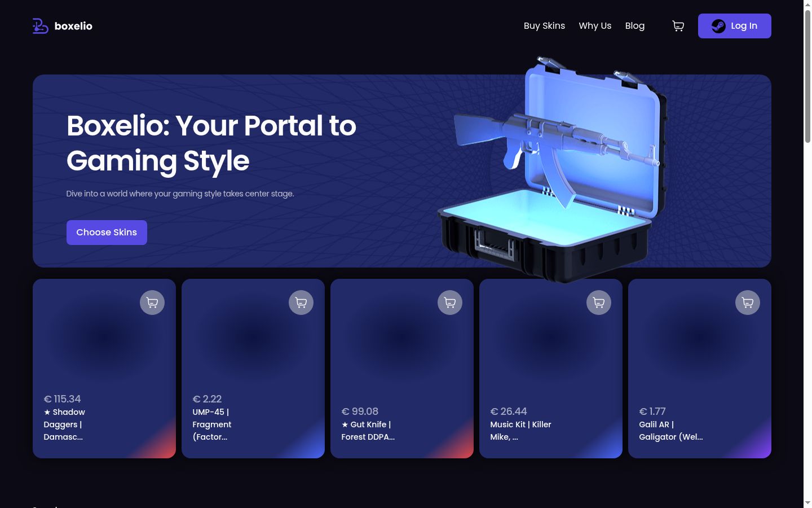Screen dimensions: 812x508
Task: Add Shadow Daggers Damascus skin to cart
Action: click(152, 303)
